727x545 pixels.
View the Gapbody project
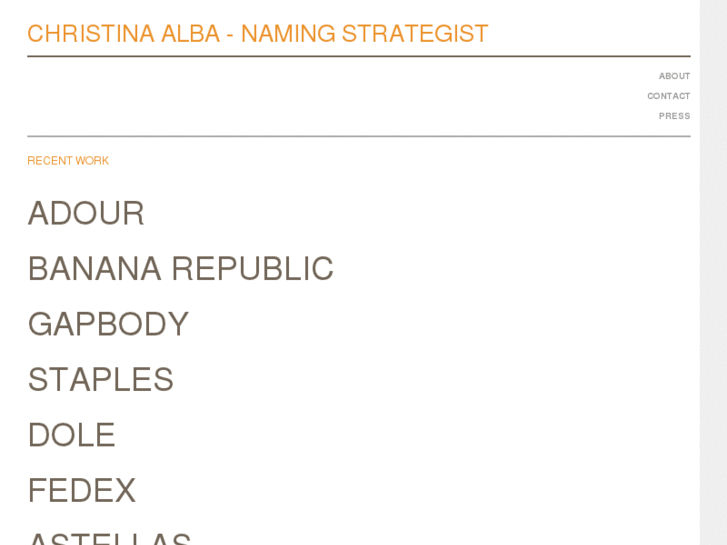(108, 324)
